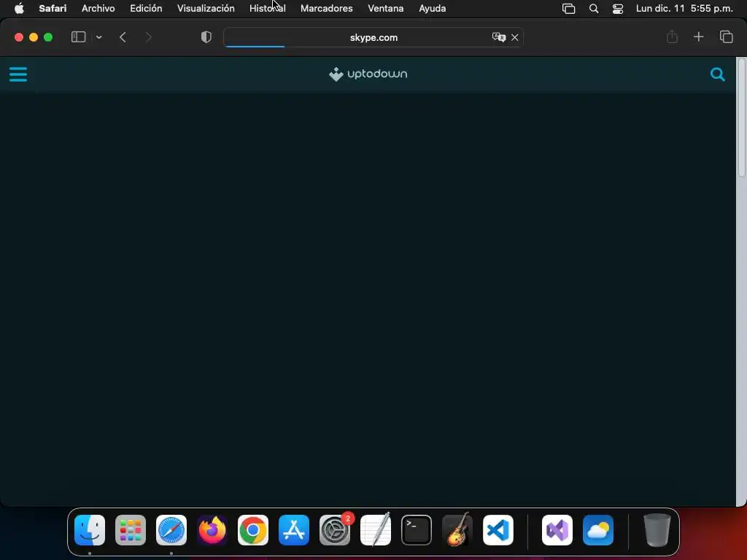Image resolution: width=747 pixels, height=560 pixels.
Task: Open the Ayuda menu
Action: click(432, 8)
